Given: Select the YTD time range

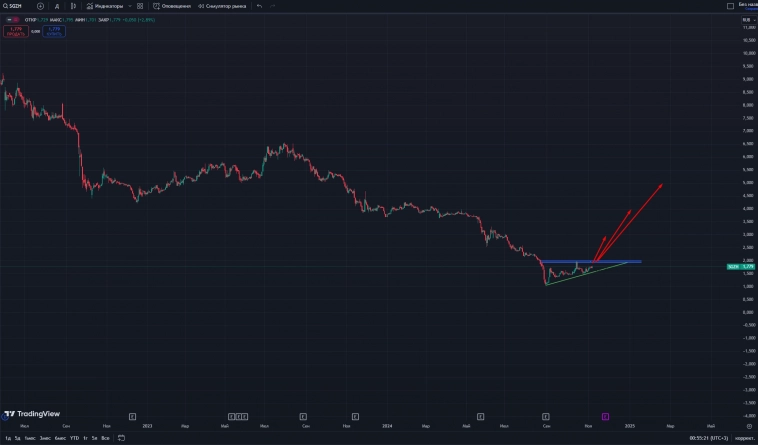Looking at the screenshot, I should click(x=74, y=438).
